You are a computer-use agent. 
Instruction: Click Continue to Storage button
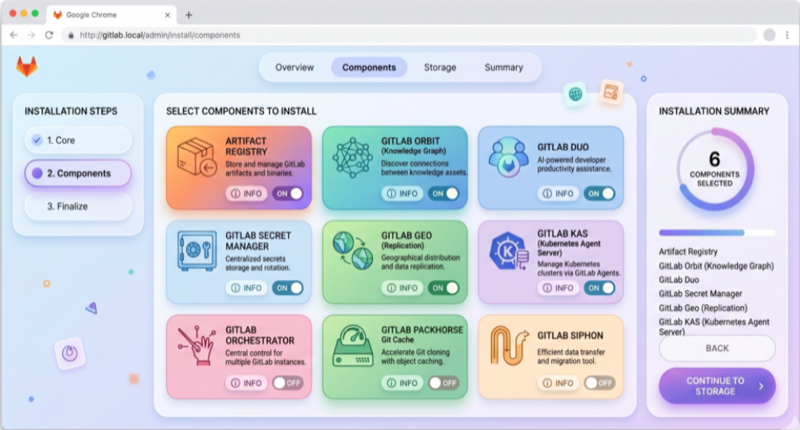[717, 386]
